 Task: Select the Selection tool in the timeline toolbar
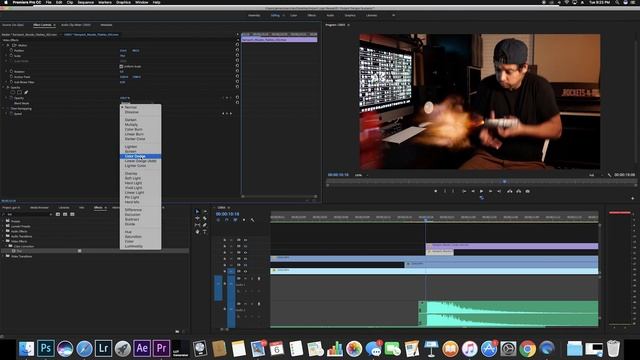[x=198, y=211]
